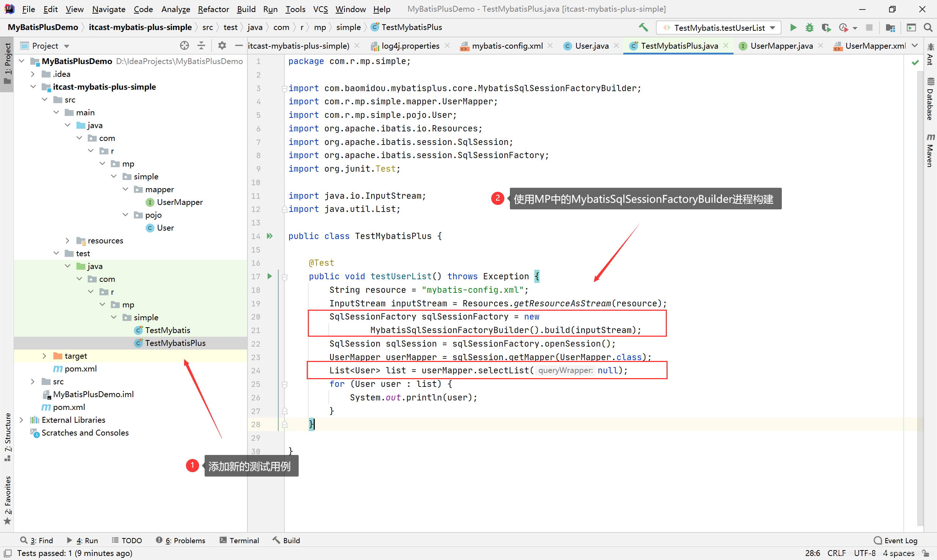Show hidden editor tabs dropdown arrow

click(x=915, y=46)
